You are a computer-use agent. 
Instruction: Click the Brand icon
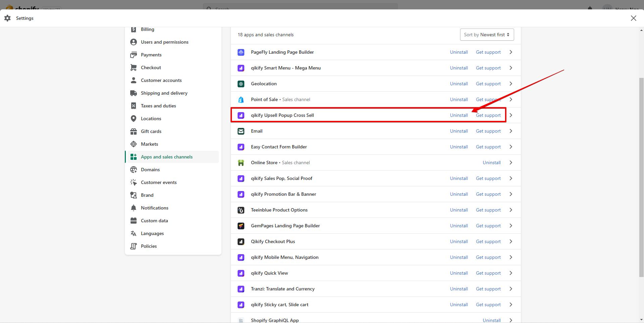tap(134, 195)
